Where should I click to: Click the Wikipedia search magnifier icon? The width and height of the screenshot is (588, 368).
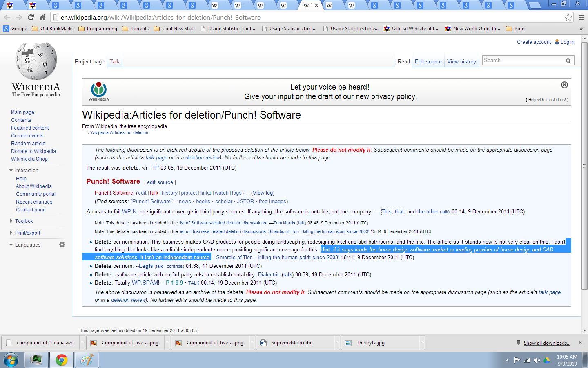tap(568, 61)
